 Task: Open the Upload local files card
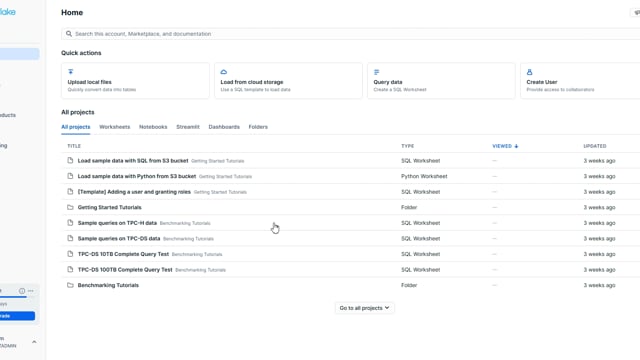point(135,81)
